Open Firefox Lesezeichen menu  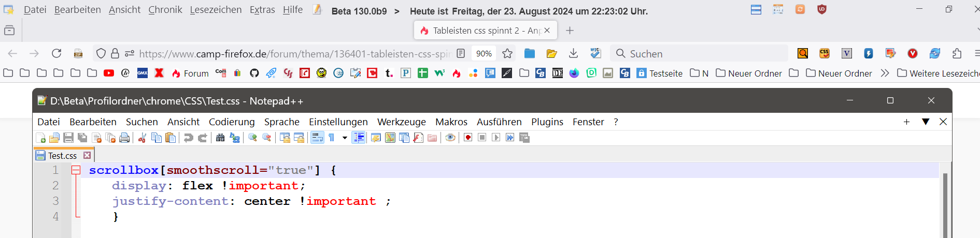216,10
